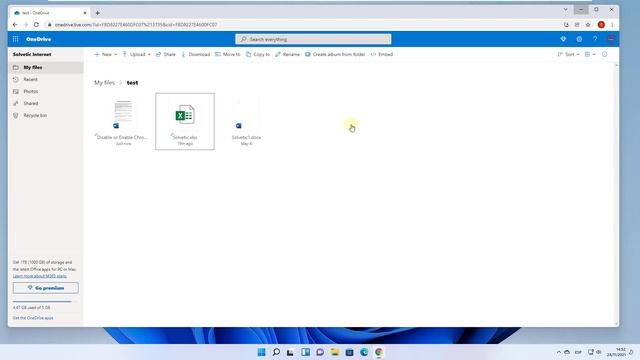This screenshot has height=360, width=640.
Task: Click the test breadcrumb folder name
Action: (x=132, y=82)
